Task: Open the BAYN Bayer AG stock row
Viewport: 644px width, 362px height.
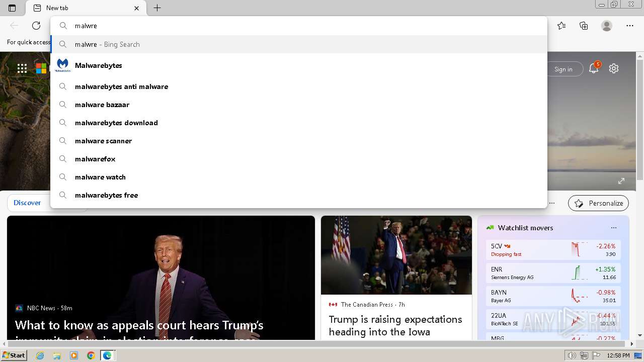Action: 553,296
